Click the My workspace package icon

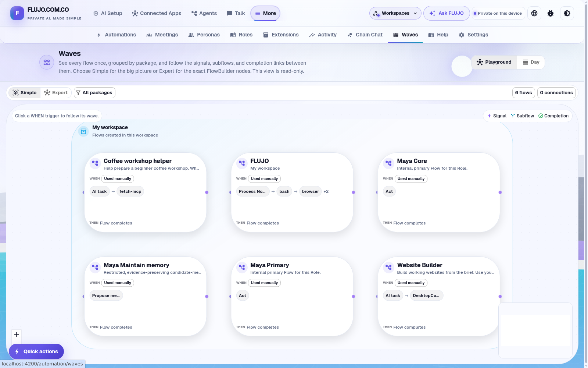(83, 131)
